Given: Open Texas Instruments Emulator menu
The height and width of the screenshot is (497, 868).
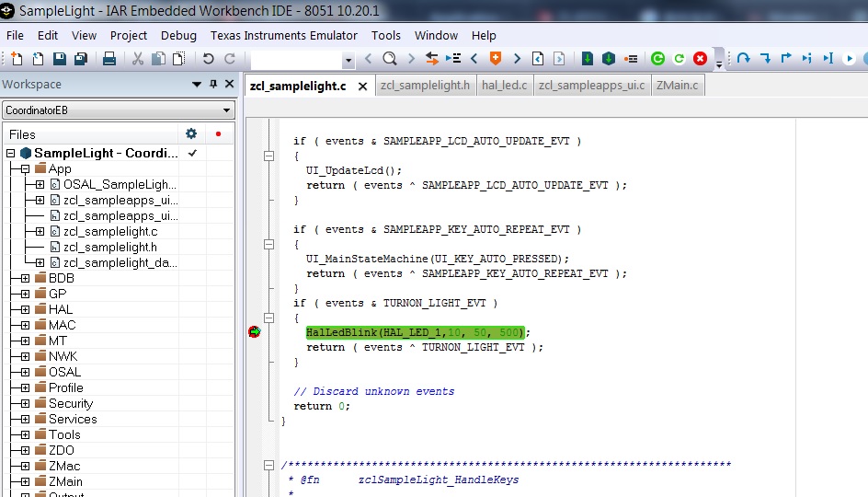Looking at the screenshot, I should click(x=283, y=36).
